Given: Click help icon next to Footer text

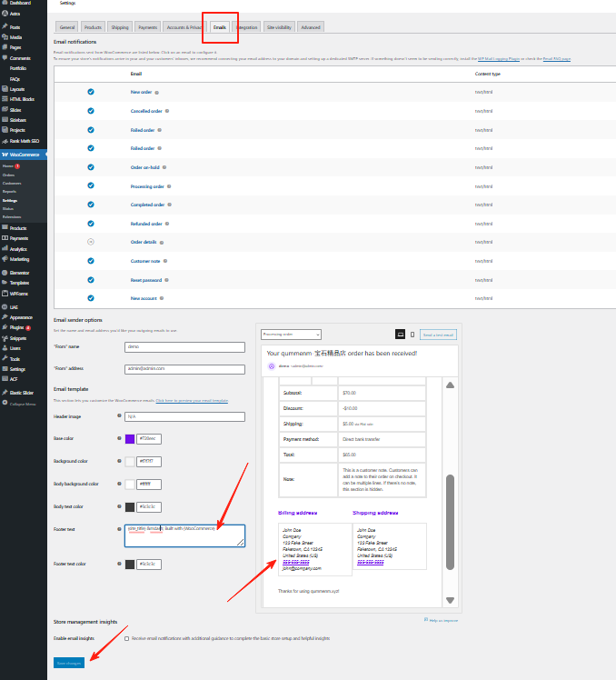Looking at the screenshot, I should point(119,529).
